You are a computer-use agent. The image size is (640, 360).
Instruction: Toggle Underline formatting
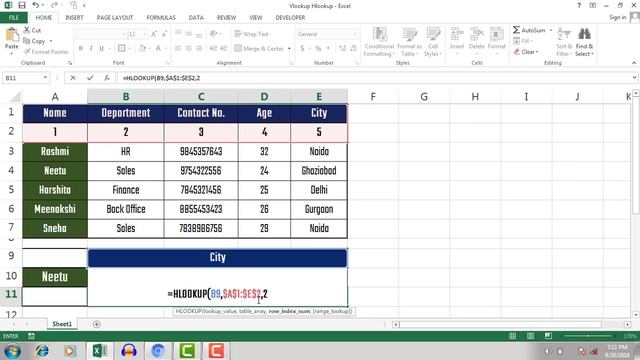101,48
